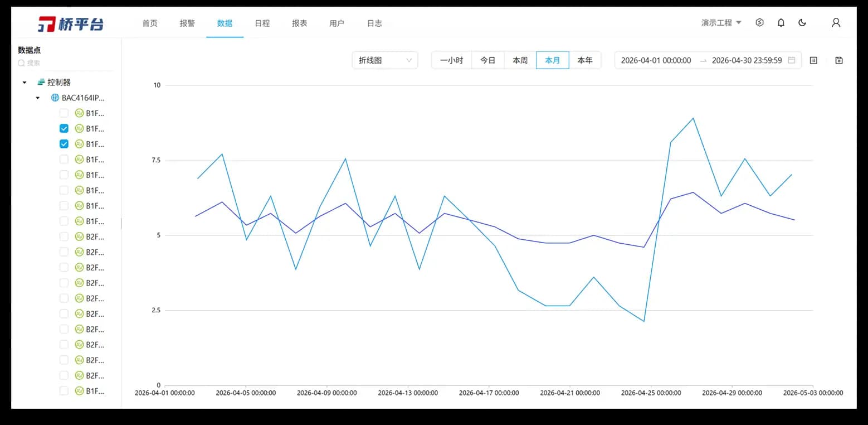Focus the 搜索 data point search box
Screen dimensions: 868x425
pyautogui.click(x=65, y=64)
